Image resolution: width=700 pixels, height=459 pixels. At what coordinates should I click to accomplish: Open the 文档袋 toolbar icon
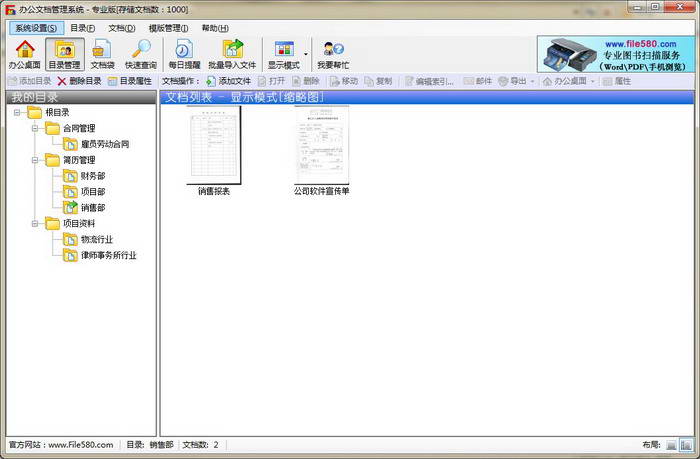point(102,54)
